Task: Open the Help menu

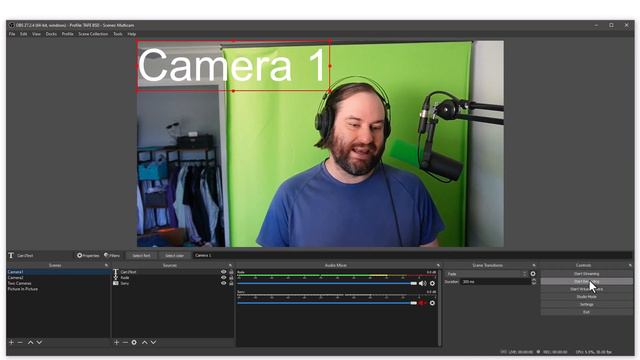Action: tap(131, 34)
